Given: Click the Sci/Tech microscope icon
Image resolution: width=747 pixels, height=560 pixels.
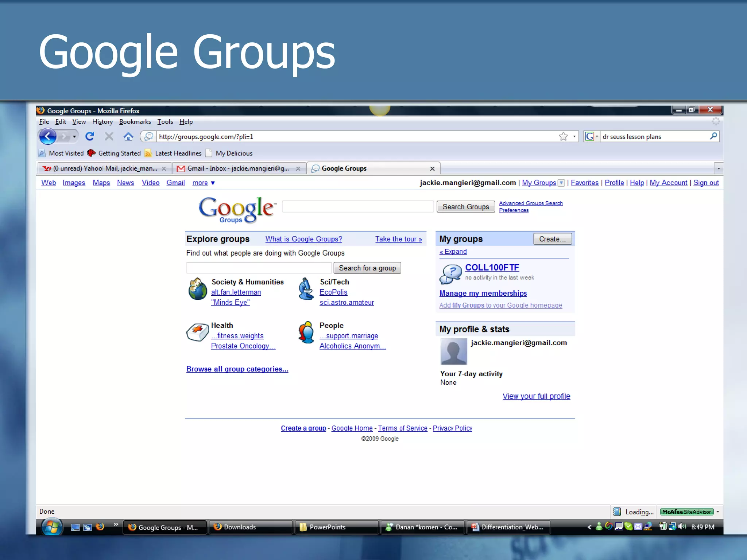Looking at the screenshot, I should (306, 289).
